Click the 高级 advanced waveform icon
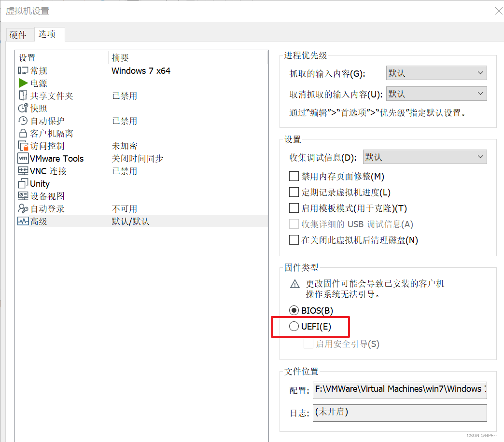 tap(23, 221)
